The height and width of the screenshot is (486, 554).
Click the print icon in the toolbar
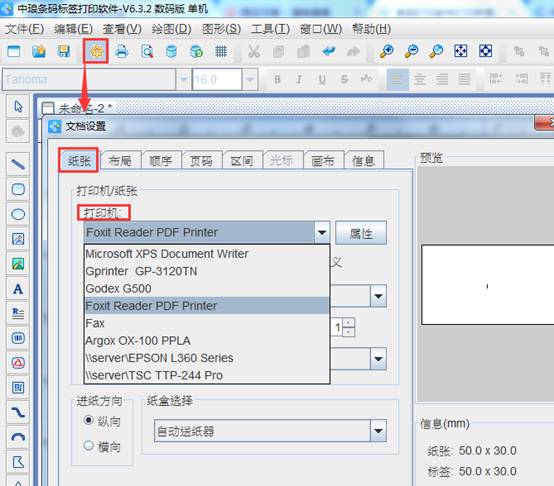pyautogui.click(x=122, y=52)
